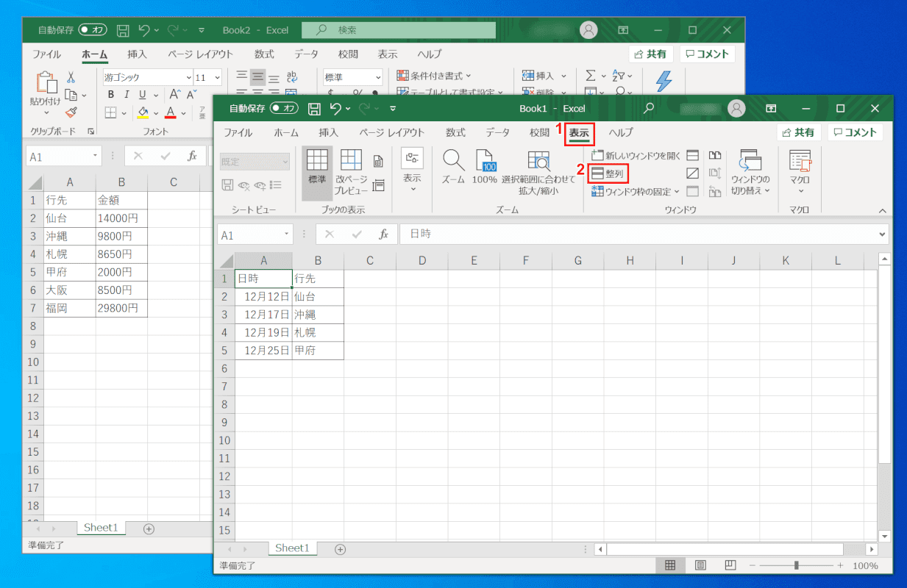Open ウィンドウの切り替え dropdown
Screen dimensions: 907x588
click(x=750, y=173)
